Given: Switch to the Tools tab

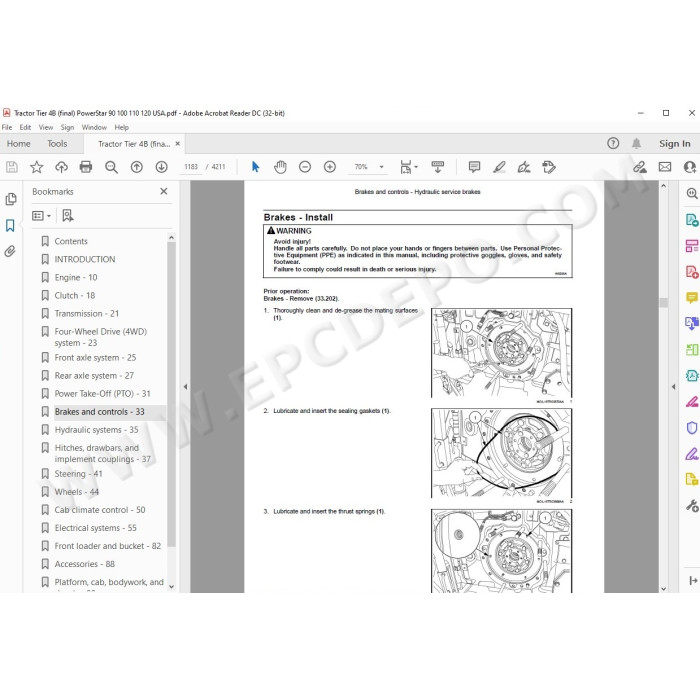Looking at the screenshot, I should (x=57, y=144).
